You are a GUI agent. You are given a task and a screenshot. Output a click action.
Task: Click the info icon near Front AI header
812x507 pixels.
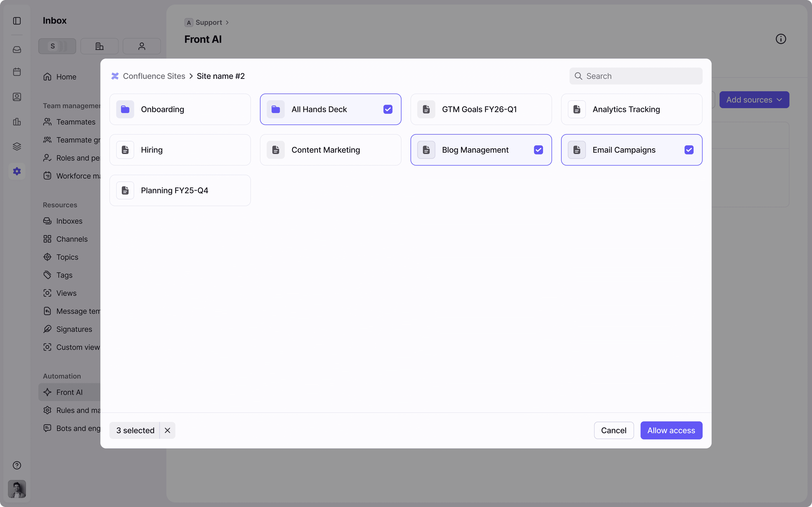[781, 39]
